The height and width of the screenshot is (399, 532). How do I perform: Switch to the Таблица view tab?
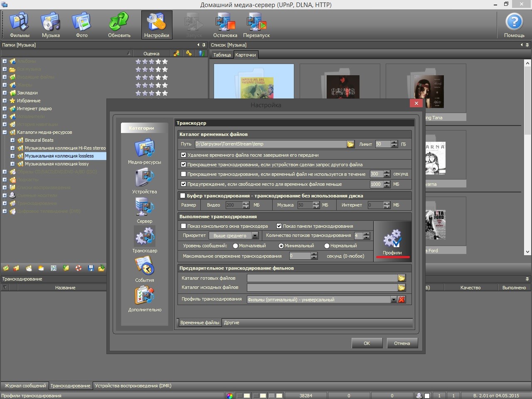point(222,55)
